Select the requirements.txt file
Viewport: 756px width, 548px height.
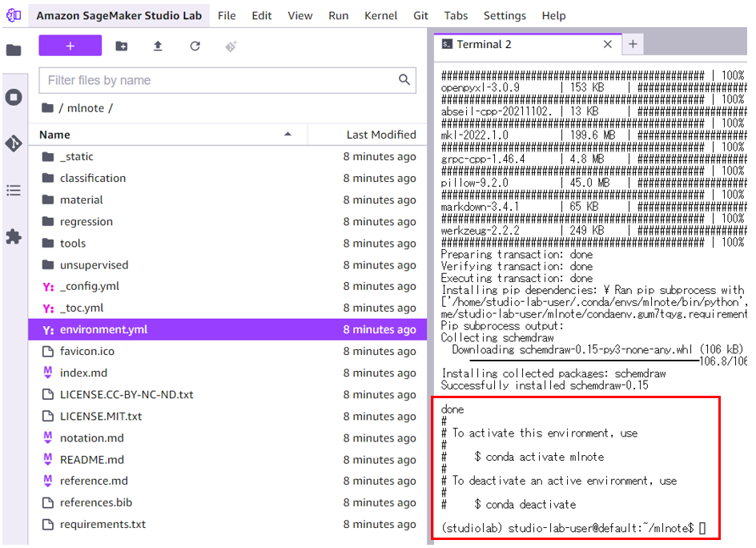pos(227,524)
